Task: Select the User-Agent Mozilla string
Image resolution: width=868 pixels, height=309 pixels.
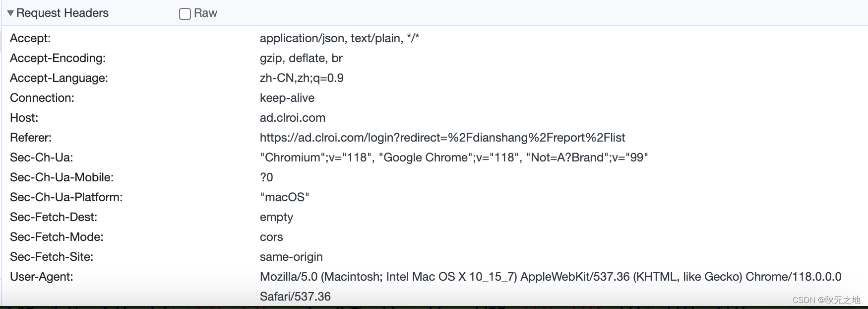Action: tap(550, 277)
